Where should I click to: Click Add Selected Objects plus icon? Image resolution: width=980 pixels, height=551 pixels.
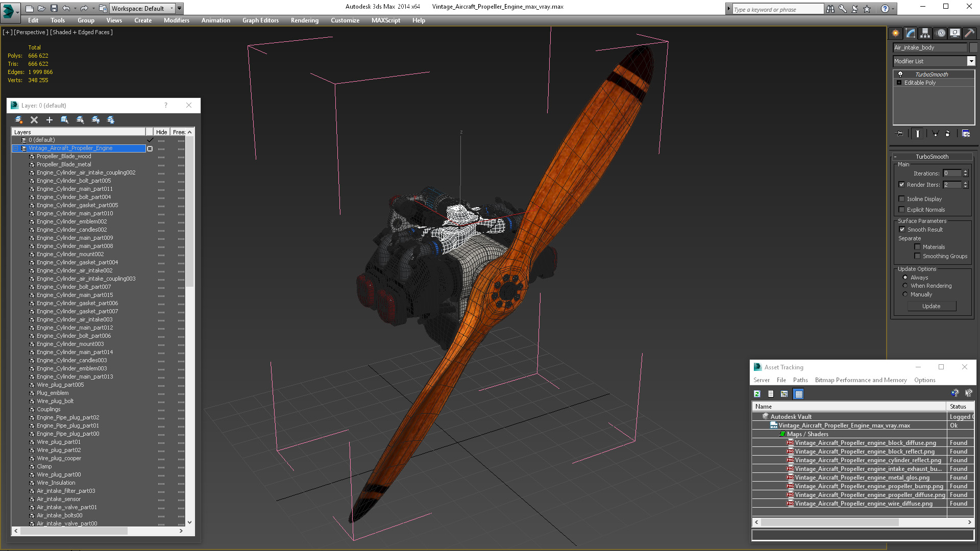tap(50, 120)
